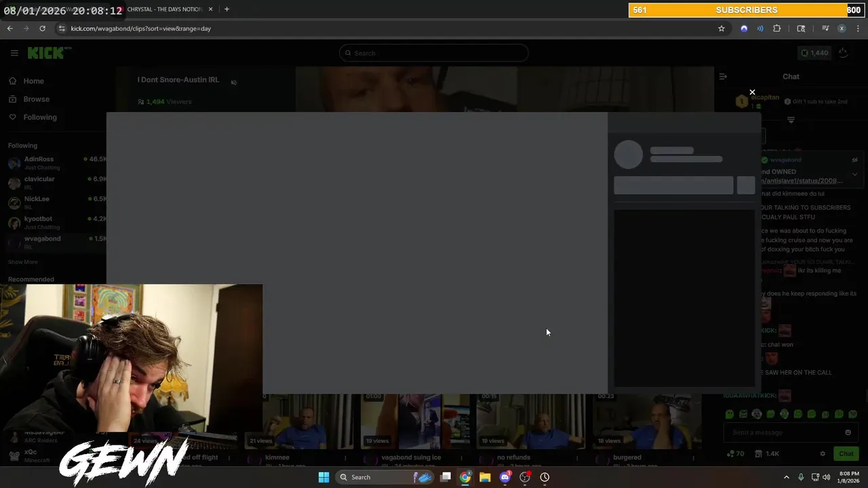This screenshot has height=488, width=868.
Task: Open browser profile avatar
Action: click(x=842, y=28)
